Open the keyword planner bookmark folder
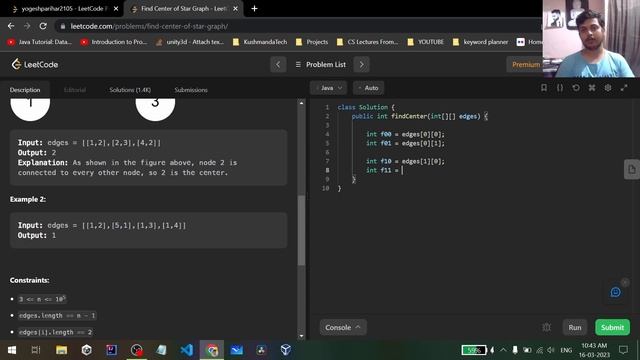 point(480,42)
